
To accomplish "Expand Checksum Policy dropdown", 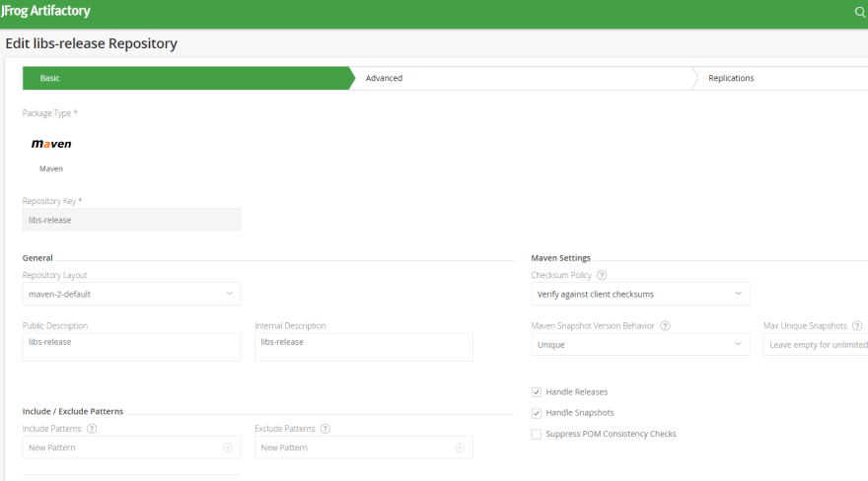I will pos(640,294).
